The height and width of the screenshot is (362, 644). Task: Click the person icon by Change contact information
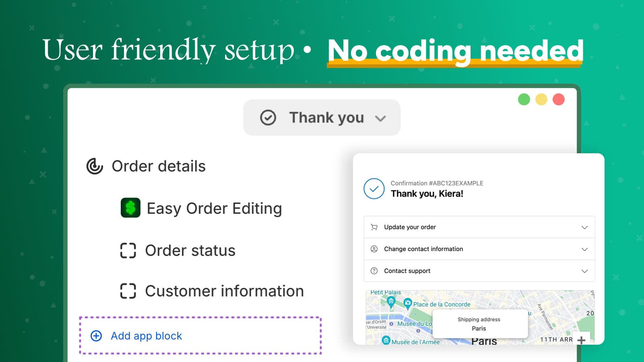(x=374, y=249)
